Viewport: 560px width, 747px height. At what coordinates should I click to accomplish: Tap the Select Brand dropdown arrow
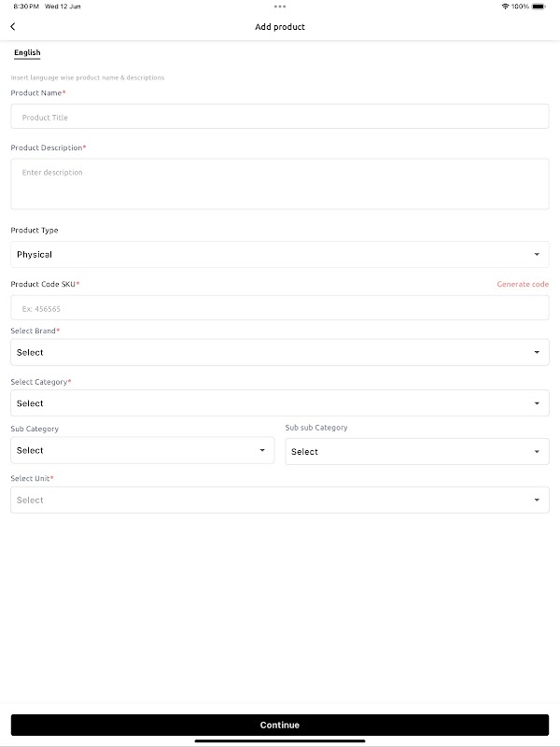[x=537, y=353]
